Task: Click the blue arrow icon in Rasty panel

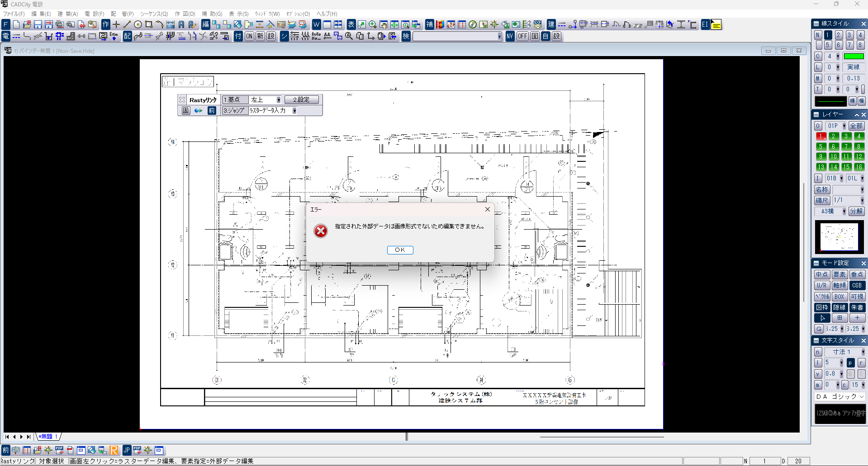Action: tap(198, 111)
